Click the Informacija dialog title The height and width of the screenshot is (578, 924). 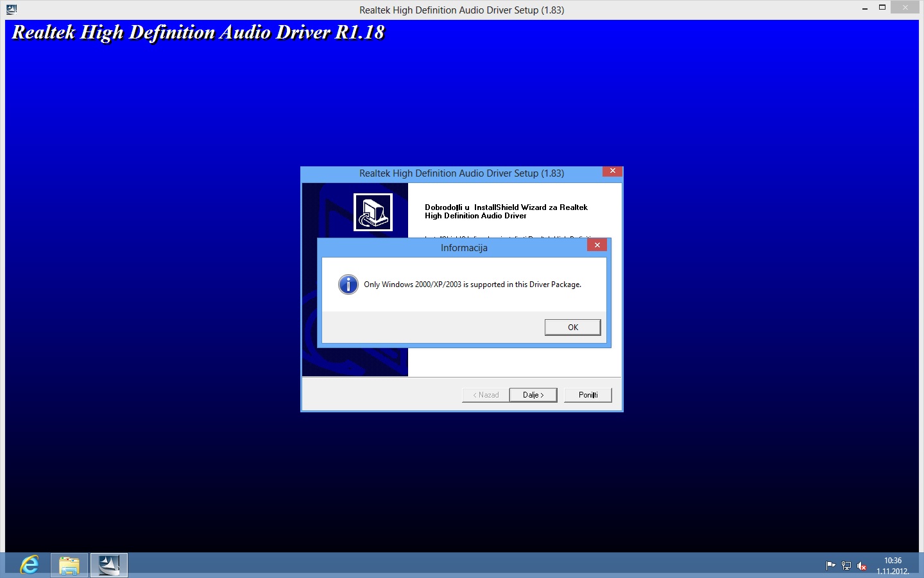(464, 248)
